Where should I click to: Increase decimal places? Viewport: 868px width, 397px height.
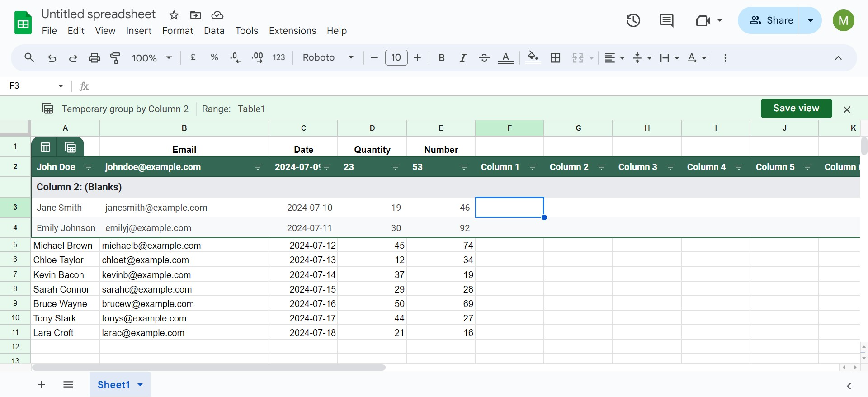[257, 58]
